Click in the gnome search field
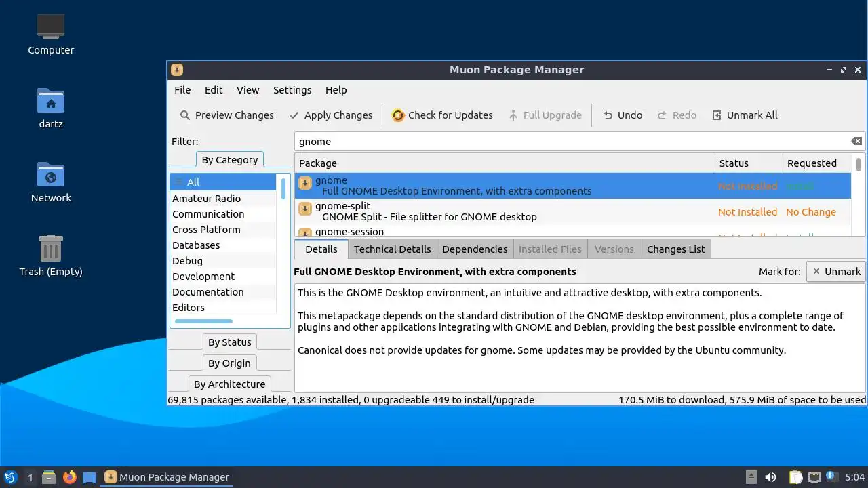 tap(574, 142)
